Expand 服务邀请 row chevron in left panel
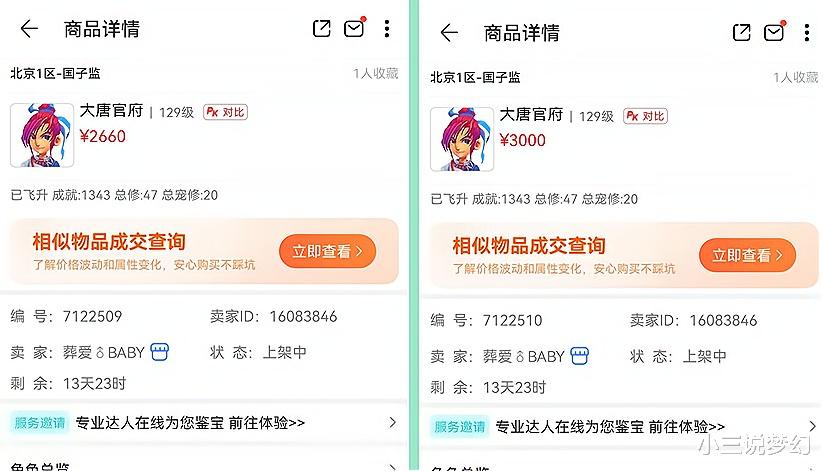This screenshot has width=823, height=471. 392,422
